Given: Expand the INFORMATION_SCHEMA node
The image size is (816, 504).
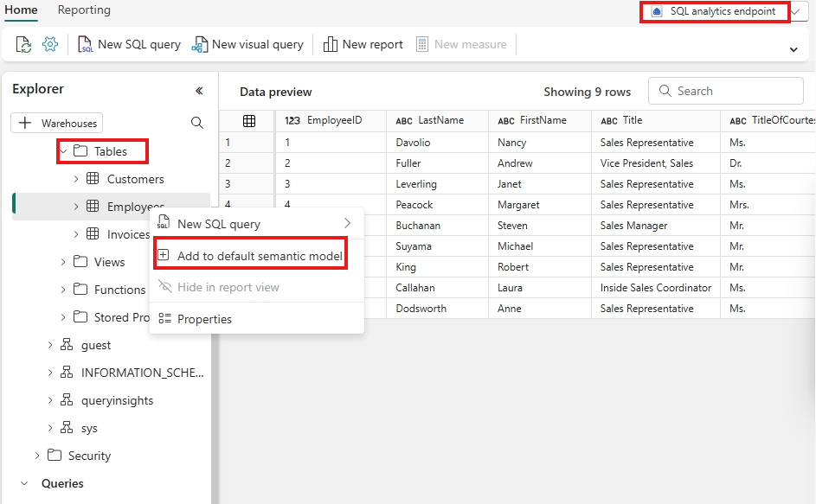Looking at the screenshot, I should click(50, 373).
